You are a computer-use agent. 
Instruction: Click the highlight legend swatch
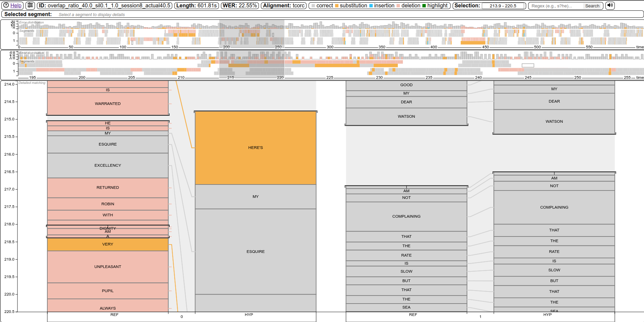tap(424, 6)
